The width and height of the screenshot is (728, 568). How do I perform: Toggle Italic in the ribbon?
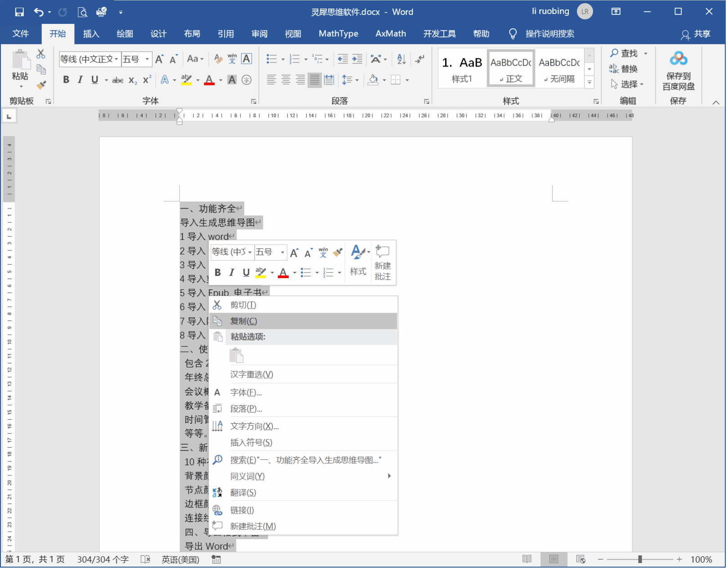click(80, 80)
